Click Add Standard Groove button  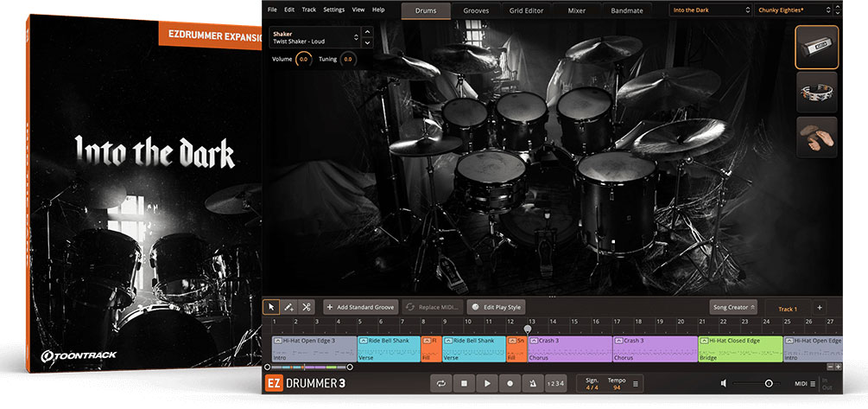[x=360, y=307]
